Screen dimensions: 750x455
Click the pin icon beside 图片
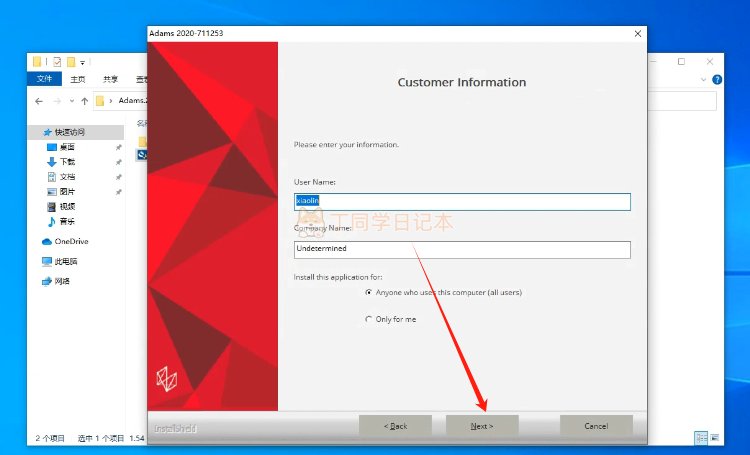click(x=119, y=192)
